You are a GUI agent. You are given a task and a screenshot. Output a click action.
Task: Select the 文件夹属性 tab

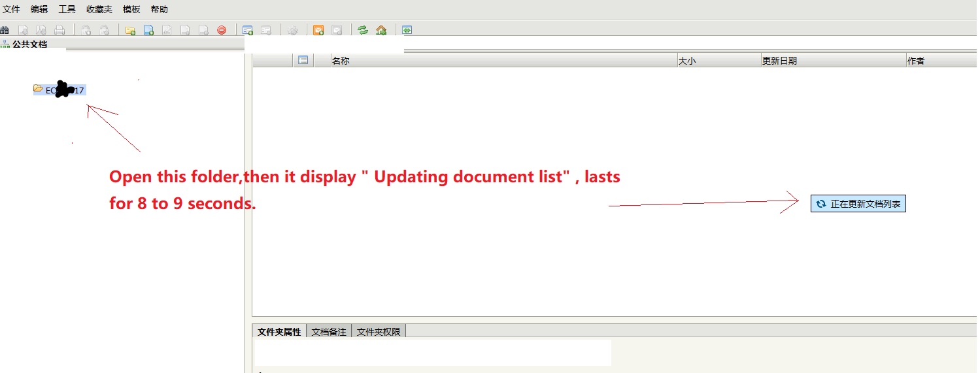click(279, 331)
